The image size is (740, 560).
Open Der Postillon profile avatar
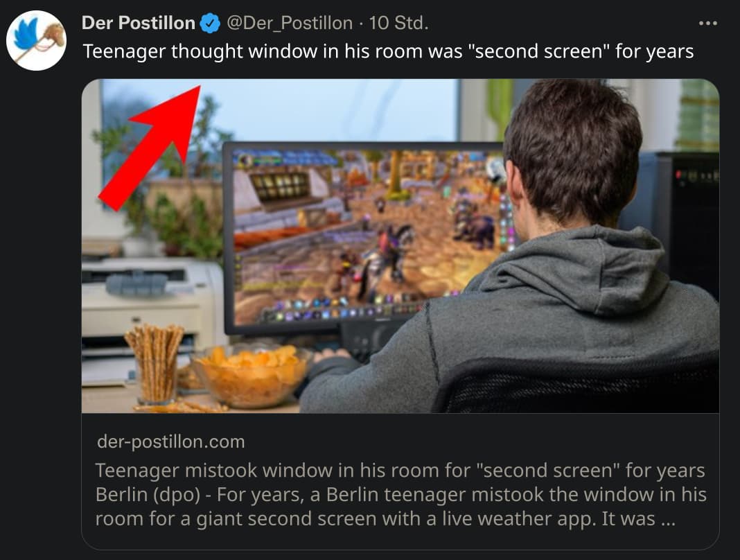coord(36,41)
